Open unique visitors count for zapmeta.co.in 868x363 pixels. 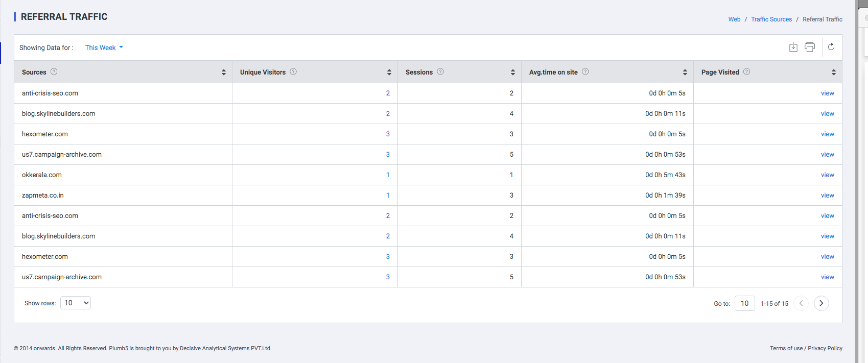point(388,196)
